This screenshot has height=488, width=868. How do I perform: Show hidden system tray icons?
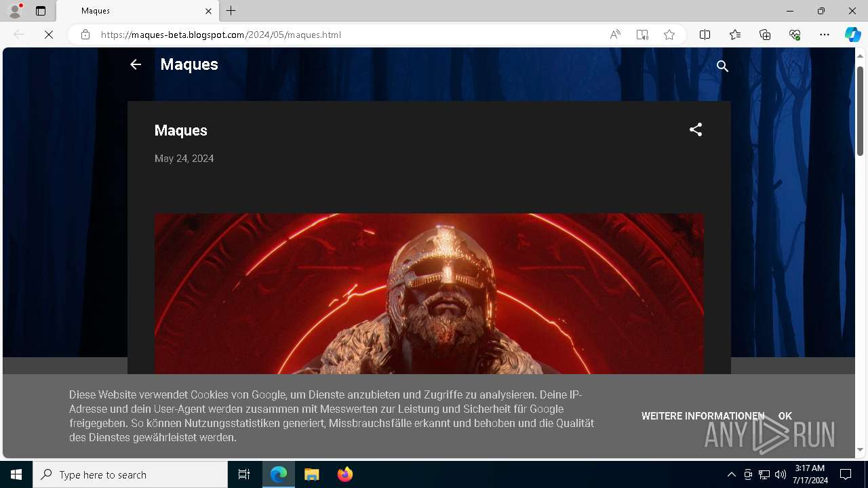(731, 474)
